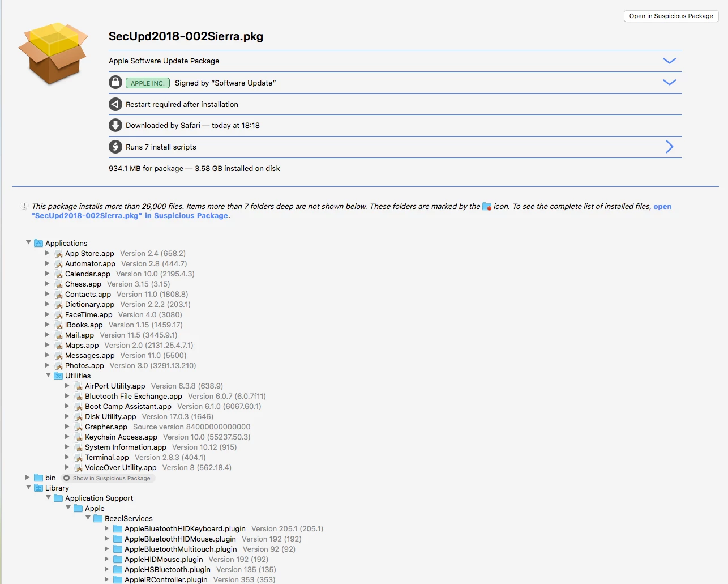Screen dimensions: 728x584
Task: Collapse the Utilities folder
Action: pyautogui.click(x=48, y=375)
